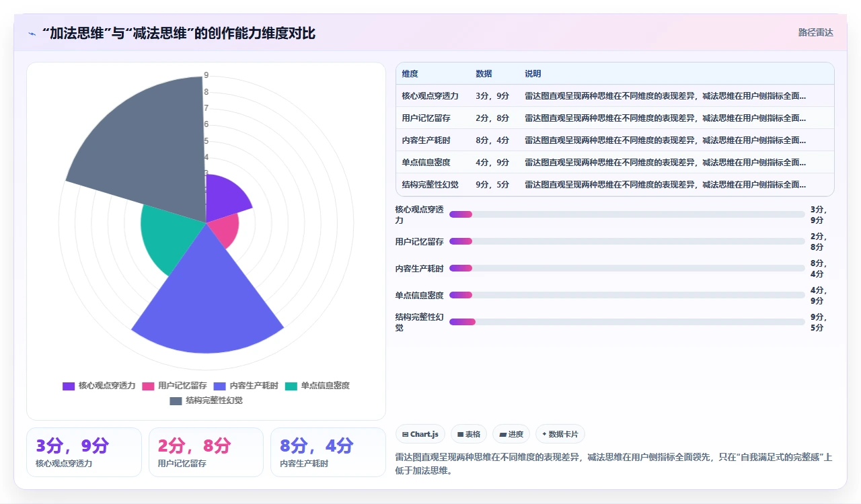The image size is (861, 504).
Task: Click the 3分，9分 core insight data card
Action: pyautogui.click(x=84, y=452)
